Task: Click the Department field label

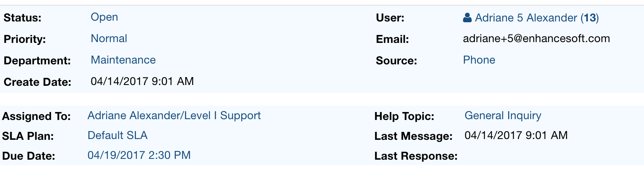Action: tap(37, 61)
